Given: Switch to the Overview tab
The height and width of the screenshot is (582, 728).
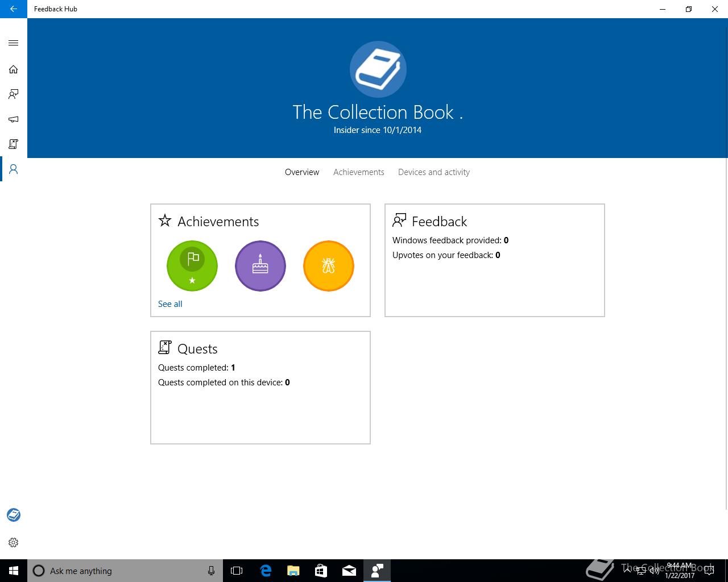Looking at the screenshot, I should [302, 172].
